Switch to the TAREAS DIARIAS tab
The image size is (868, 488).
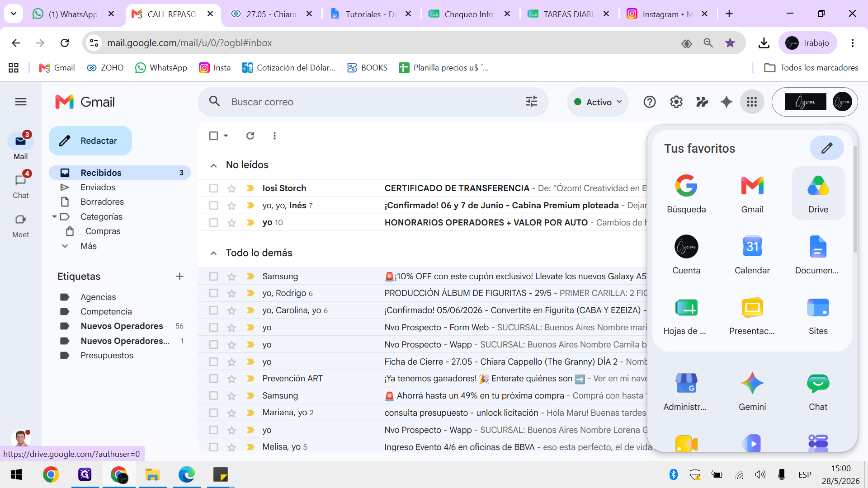(568, 14)
